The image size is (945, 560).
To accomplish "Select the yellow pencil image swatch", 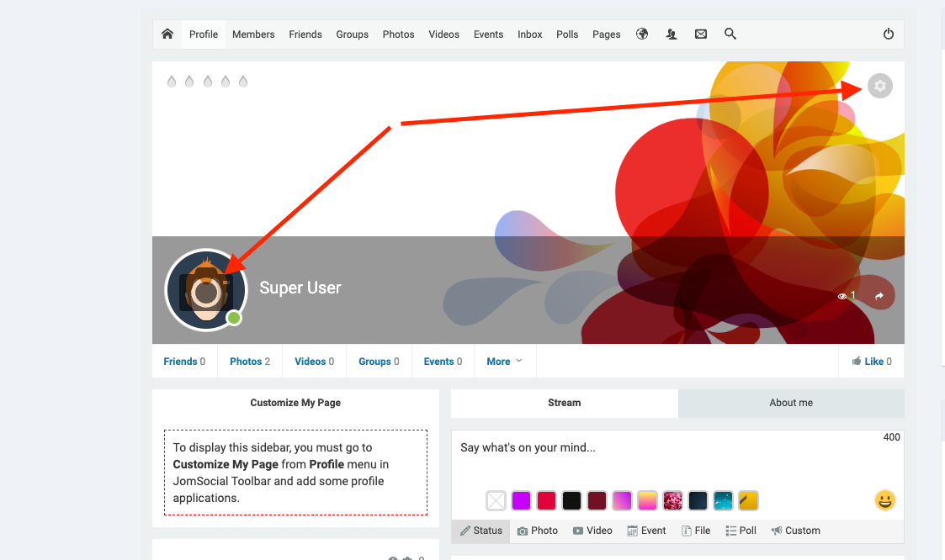I will click(x=749, y=500).
